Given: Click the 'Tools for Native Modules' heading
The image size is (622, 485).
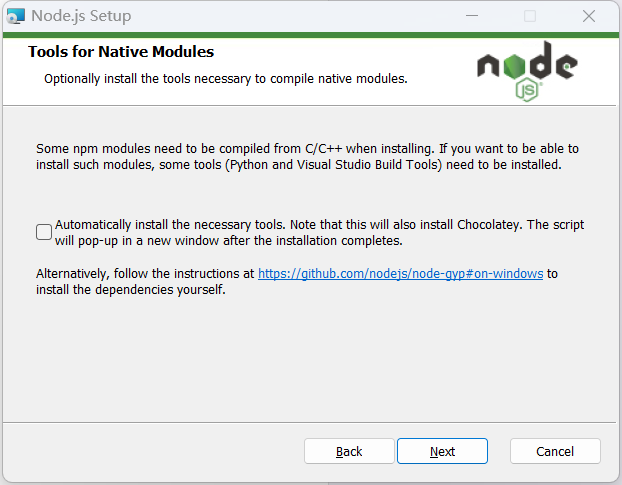Looking at the screenshot, I should click(x=121, y=52).
